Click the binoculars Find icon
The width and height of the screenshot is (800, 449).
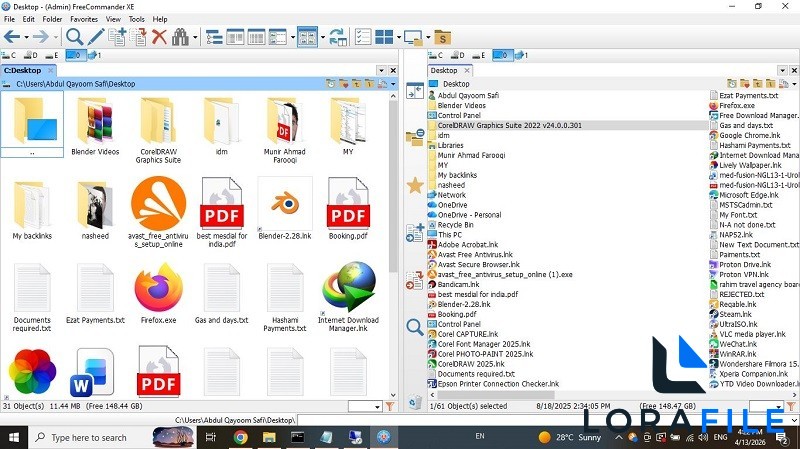click(x=180, y=37)
